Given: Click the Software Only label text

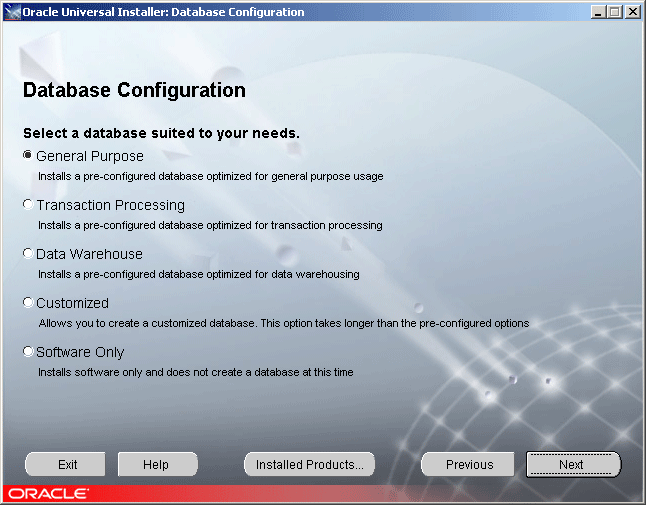Looking at the screenshot, I should 80,352.
